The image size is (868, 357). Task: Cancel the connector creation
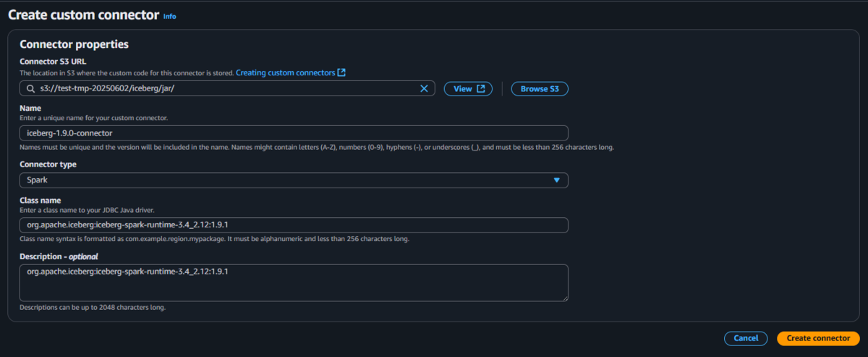(746, 338)
